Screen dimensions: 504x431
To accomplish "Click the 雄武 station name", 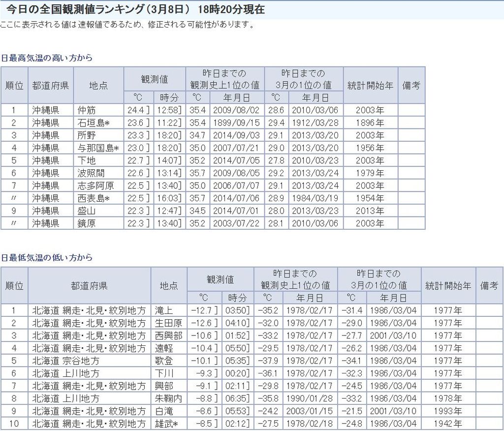I will click(x=166, y=424).
